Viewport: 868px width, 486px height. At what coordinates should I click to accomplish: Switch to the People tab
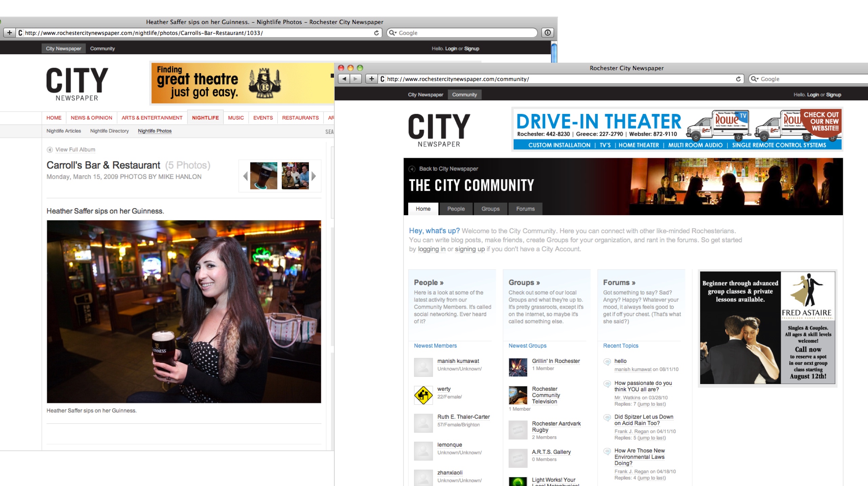tap(456, 209)
